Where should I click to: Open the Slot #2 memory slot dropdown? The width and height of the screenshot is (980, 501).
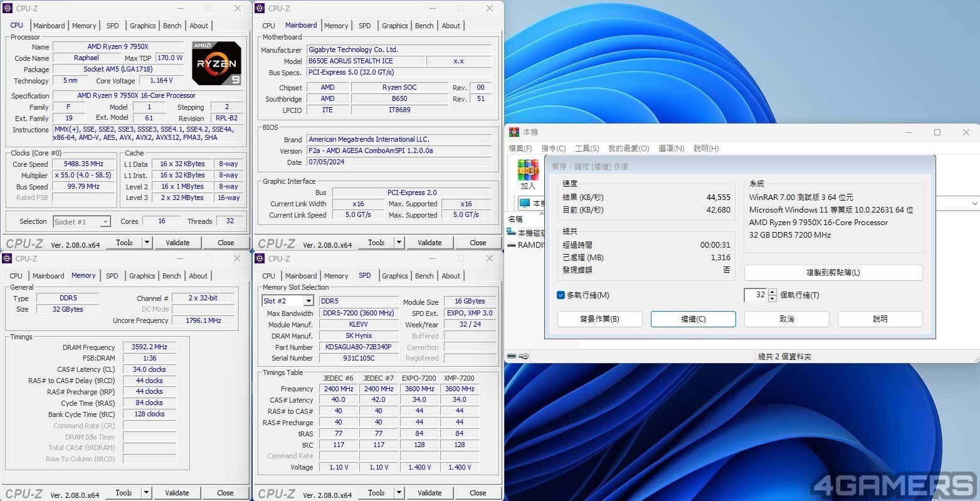pyautogui.click(x=308, y=301)
